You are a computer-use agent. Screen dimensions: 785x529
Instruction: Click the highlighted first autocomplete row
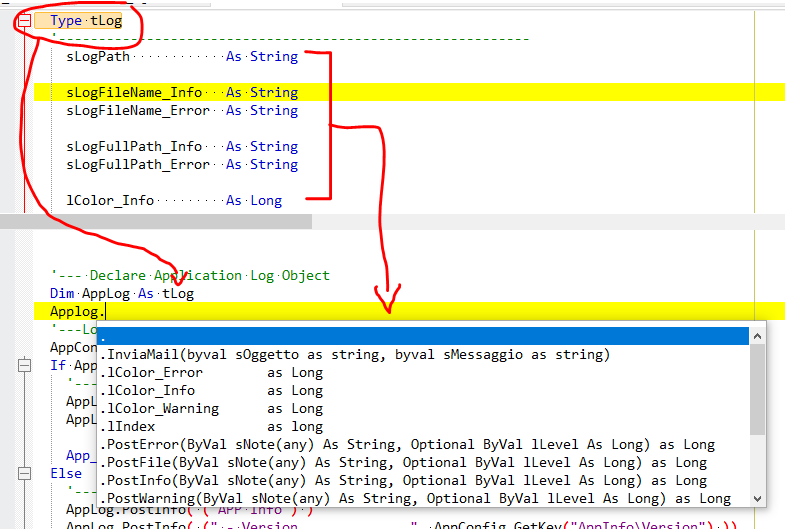420,337
